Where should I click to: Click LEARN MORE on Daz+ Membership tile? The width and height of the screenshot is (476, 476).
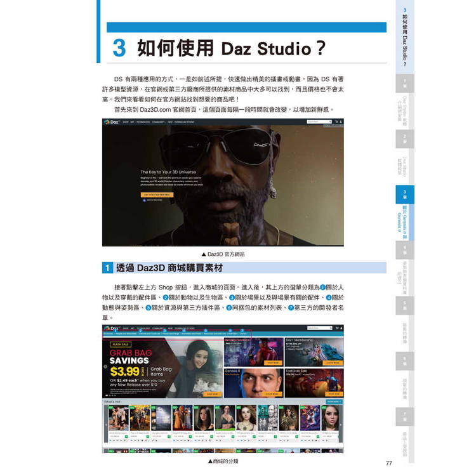(333, 363)
